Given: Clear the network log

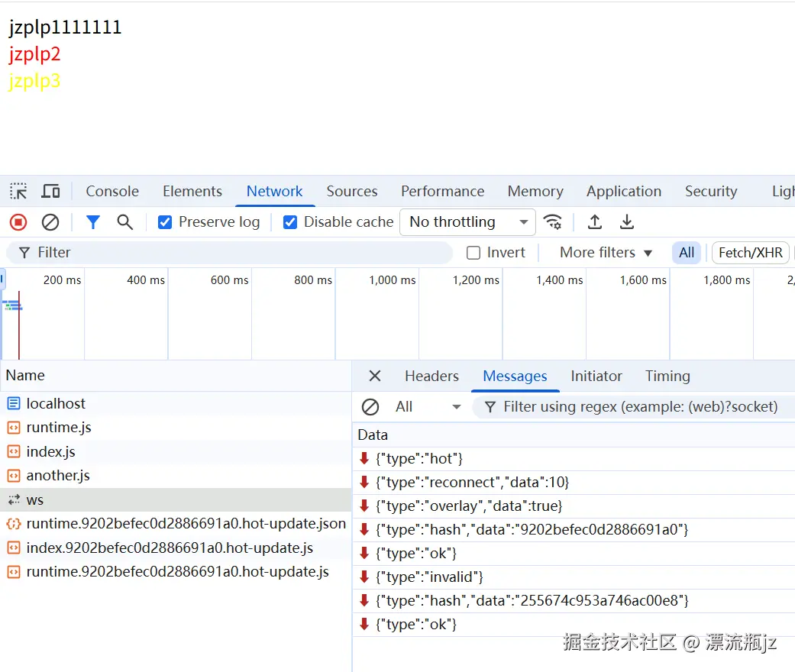Looking at the screenshot, I should 50,222.
